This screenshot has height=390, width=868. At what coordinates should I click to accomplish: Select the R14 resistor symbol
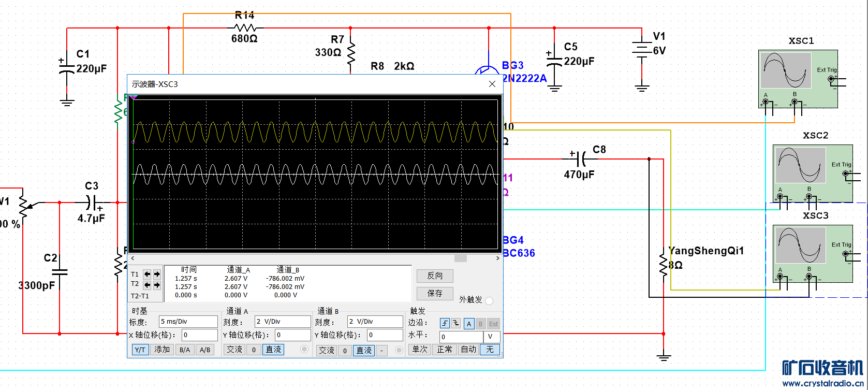pyautogui.click(x=245, y=28)
